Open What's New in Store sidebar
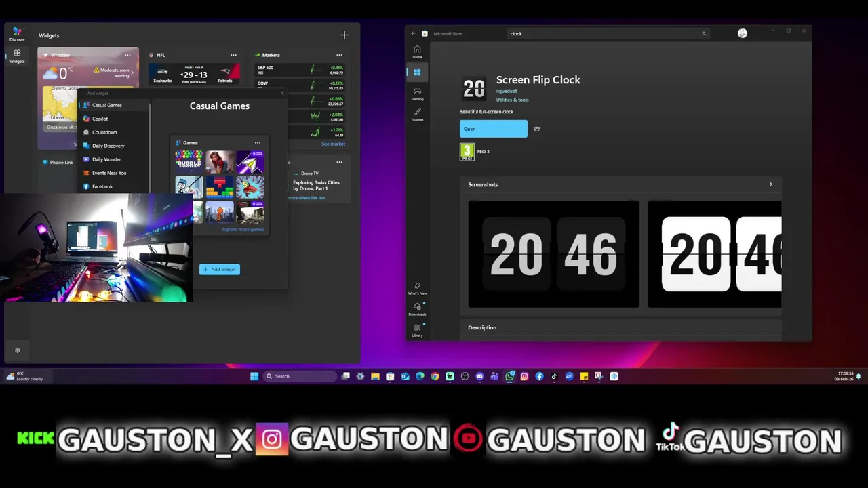This screenshot has height=488, width=868. coord(417,289)
